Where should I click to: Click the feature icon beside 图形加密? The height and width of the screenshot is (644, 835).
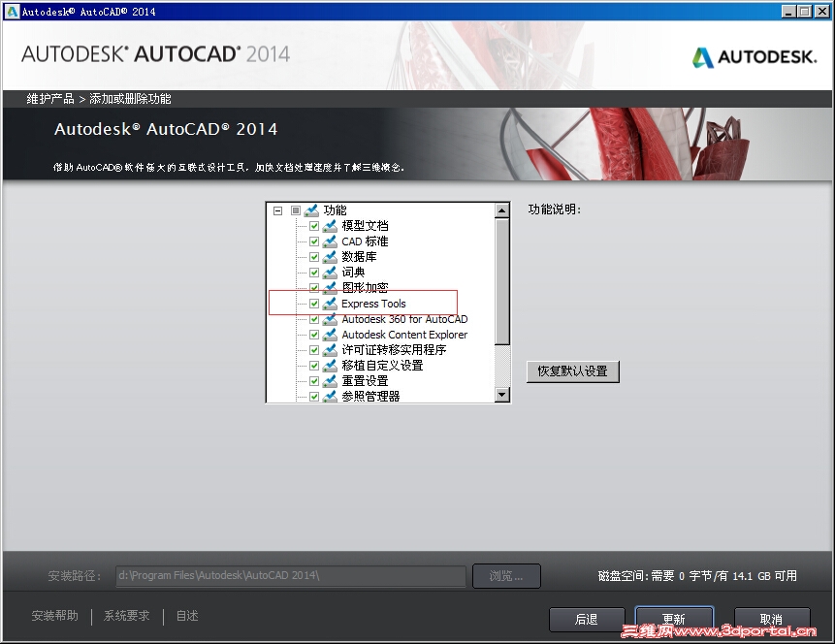point(330,288)
